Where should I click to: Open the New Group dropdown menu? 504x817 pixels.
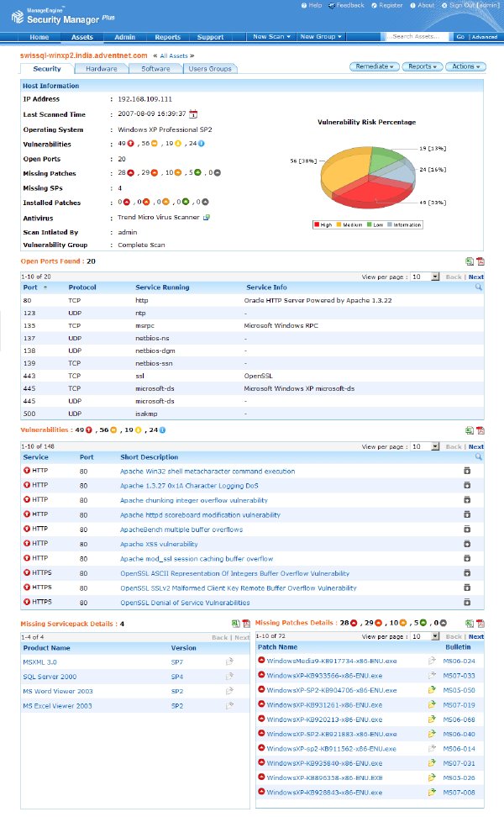[321, 36]
